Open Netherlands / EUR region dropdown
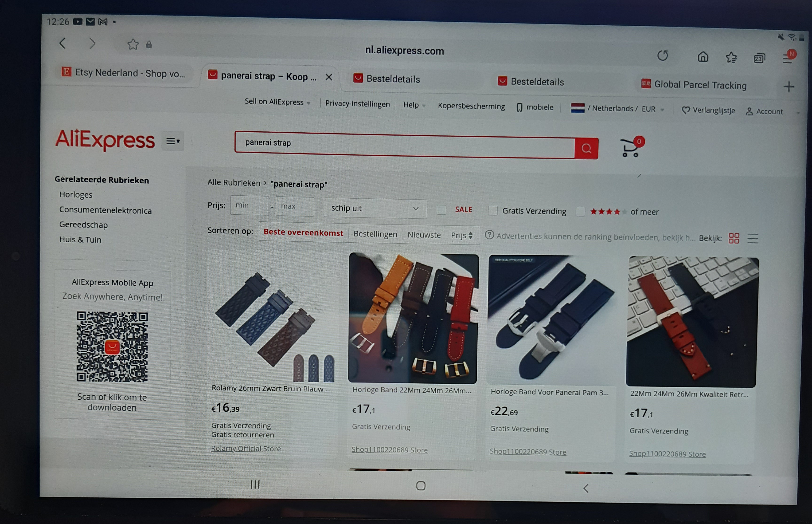Screen dimensions: 812x524 (x=617, y=109)
